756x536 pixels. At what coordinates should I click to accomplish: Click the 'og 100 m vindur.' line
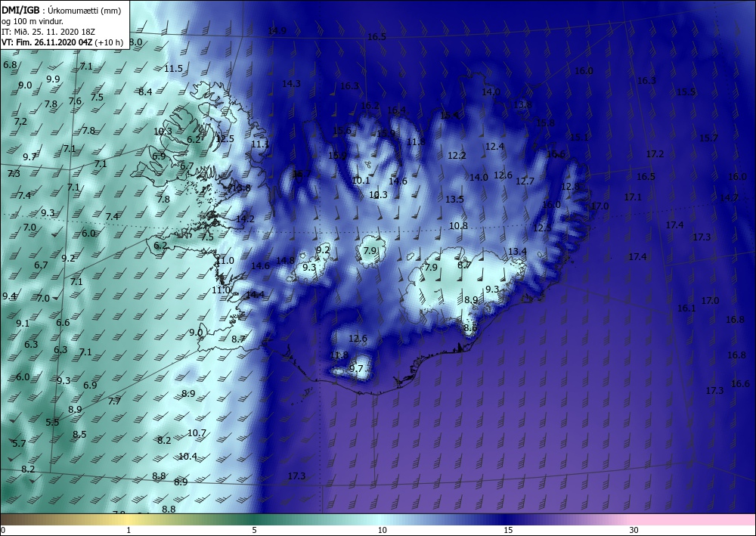click(33, 22)
